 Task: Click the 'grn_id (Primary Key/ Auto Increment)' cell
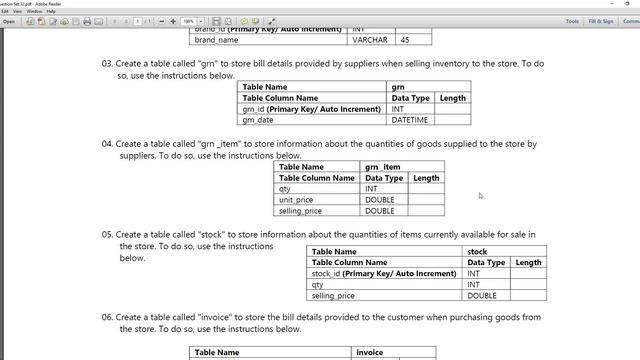pos(311,109)
